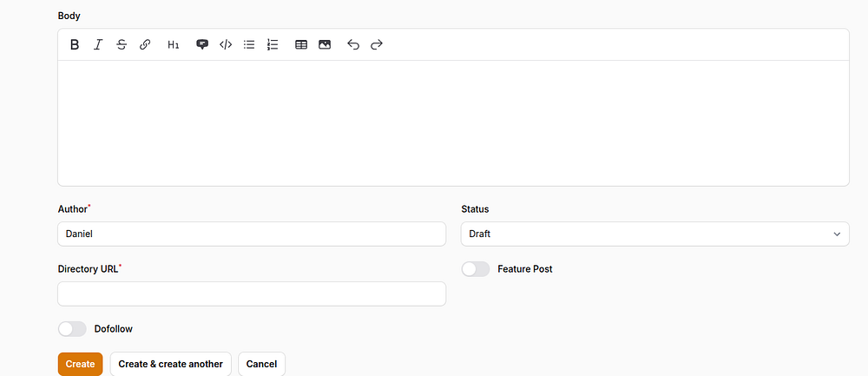Create a bulleted list

[x=249, y=44]
